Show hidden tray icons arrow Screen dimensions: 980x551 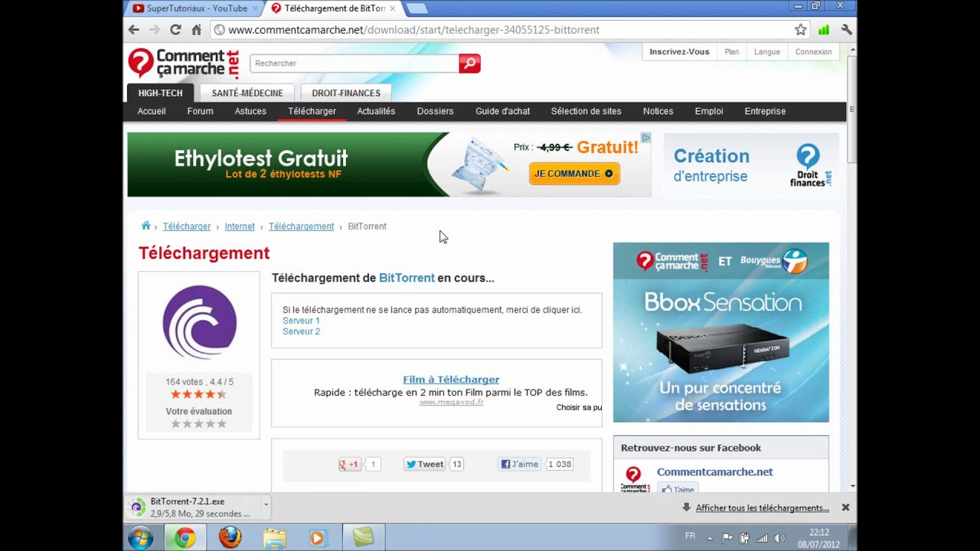[x=710, y=538]
